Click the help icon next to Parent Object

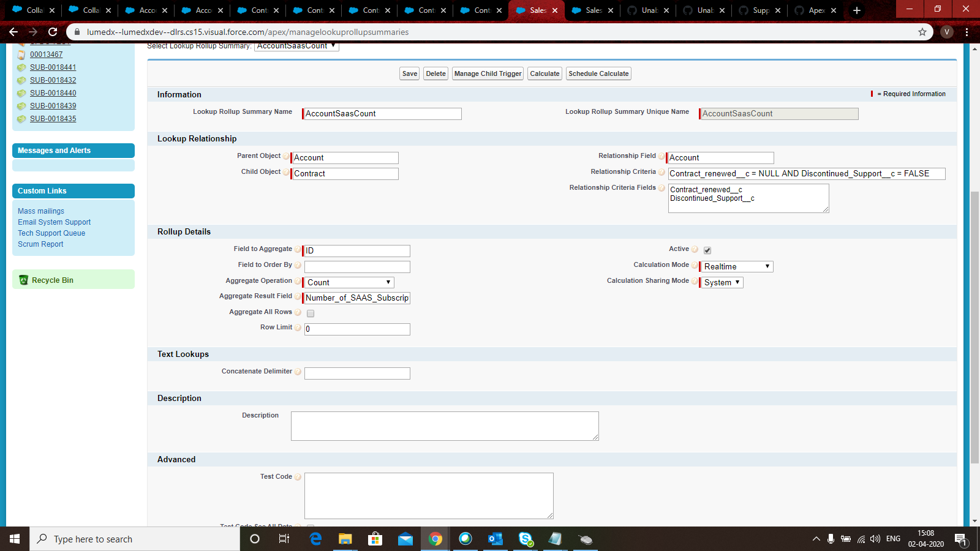coord(286,156)
